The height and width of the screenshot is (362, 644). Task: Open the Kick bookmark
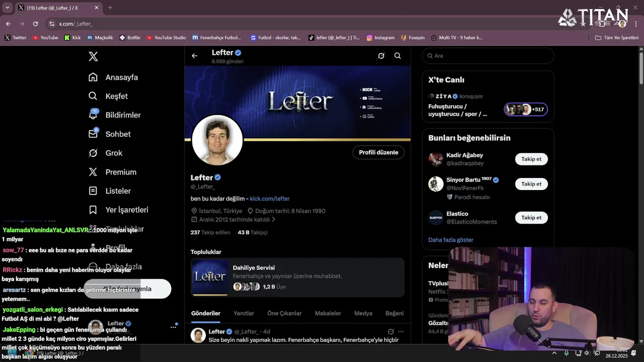point(72,38)
